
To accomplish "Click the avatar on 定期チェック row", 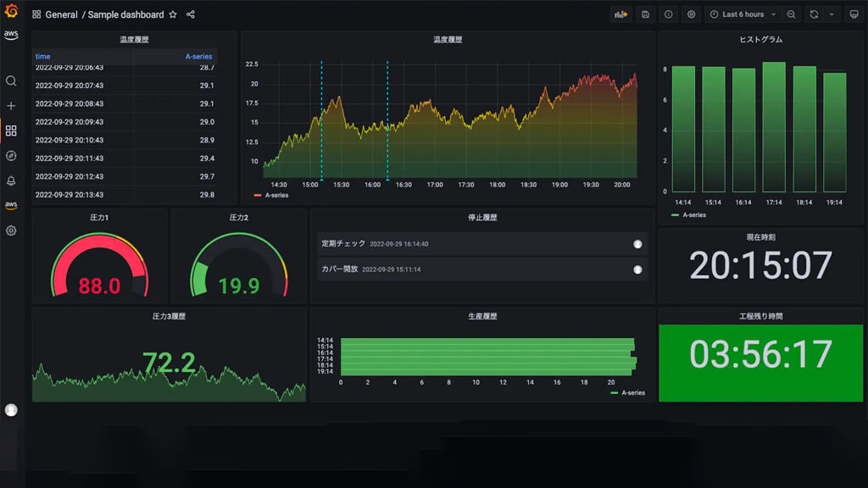I will (637, 244).
